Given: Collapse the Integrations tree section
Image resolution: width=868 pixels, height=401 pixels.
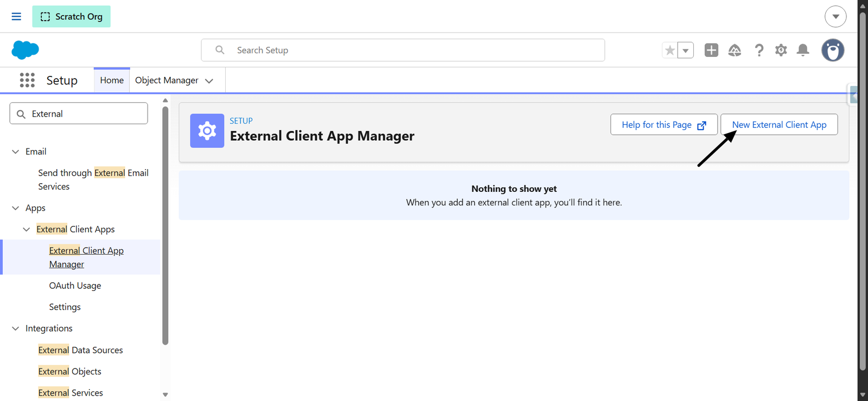Looking at the screenshot, I should pyautogui.click(x=15, y=328).
